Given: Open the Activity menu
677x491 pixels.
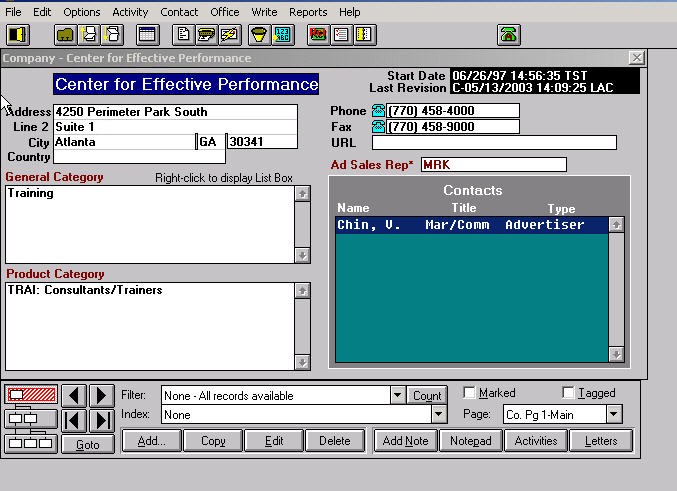Looking at the screenshot, I should (130, 12).
